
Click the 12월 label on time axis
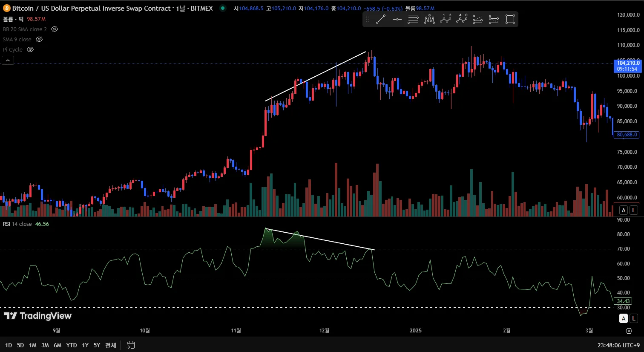[x=325, y=331]
